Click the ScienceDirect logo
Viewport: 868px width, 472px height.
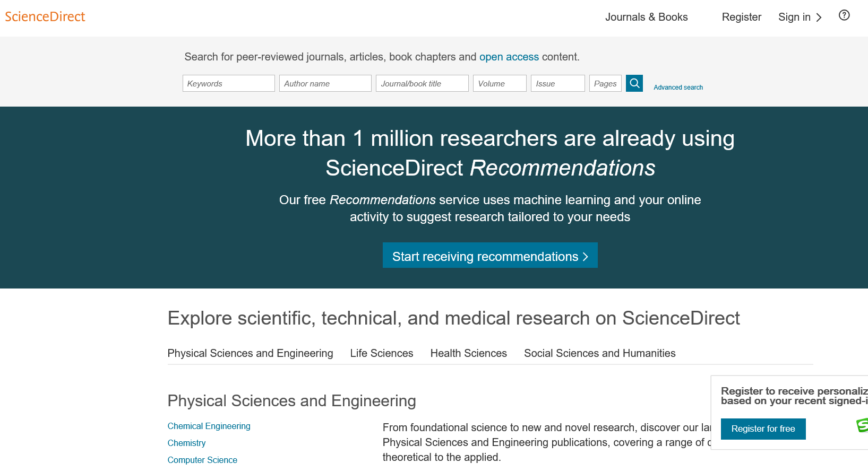point(45,17)
